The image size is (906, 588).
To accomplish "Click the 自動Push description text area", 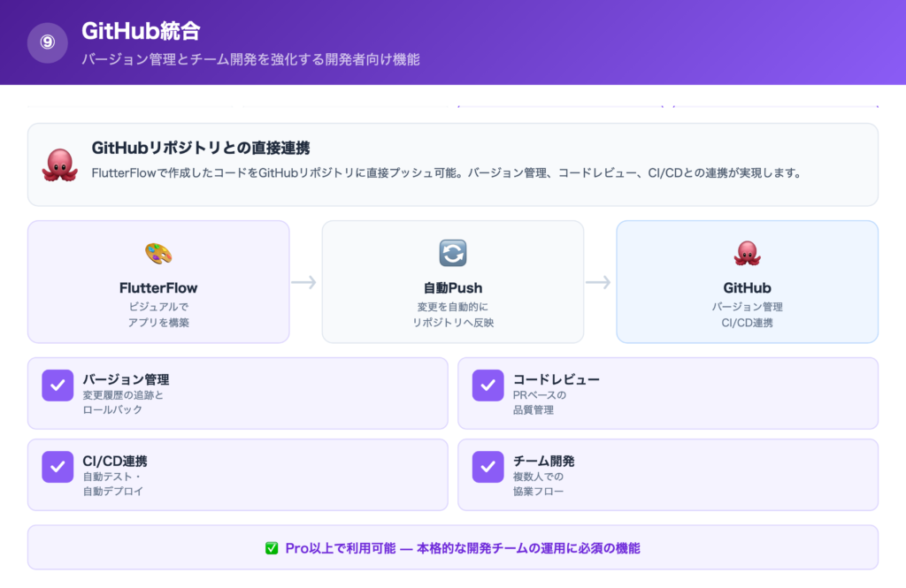I will click(x=452, y=315).
